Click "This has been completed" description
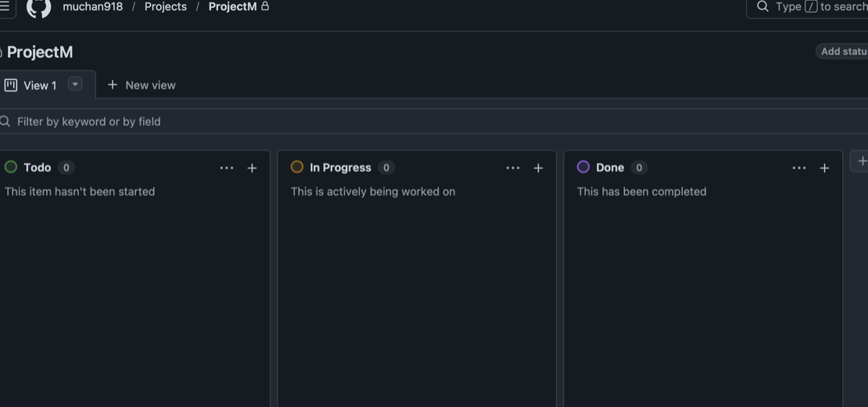The height and width of the screenshot is (407, 868). [x=641, y=192]
